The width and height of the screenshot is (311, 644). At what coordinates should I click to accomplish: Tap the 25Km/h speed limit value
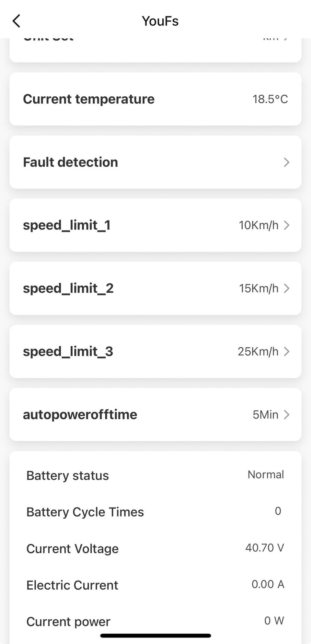pyautogui.click(x=258, y=351)
